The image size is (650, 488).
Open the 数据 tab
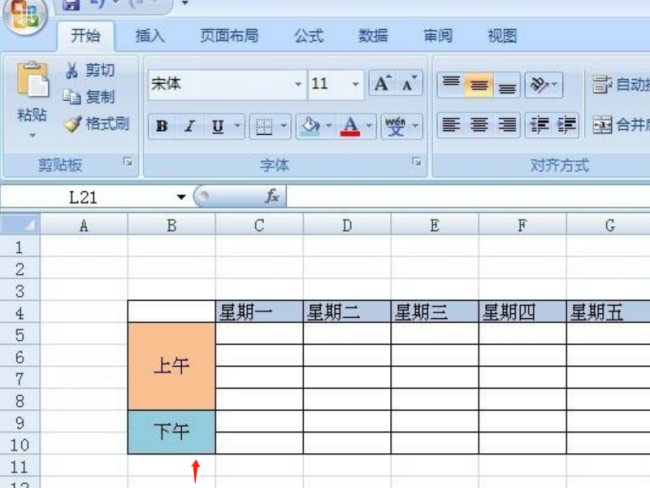point(373,36)
